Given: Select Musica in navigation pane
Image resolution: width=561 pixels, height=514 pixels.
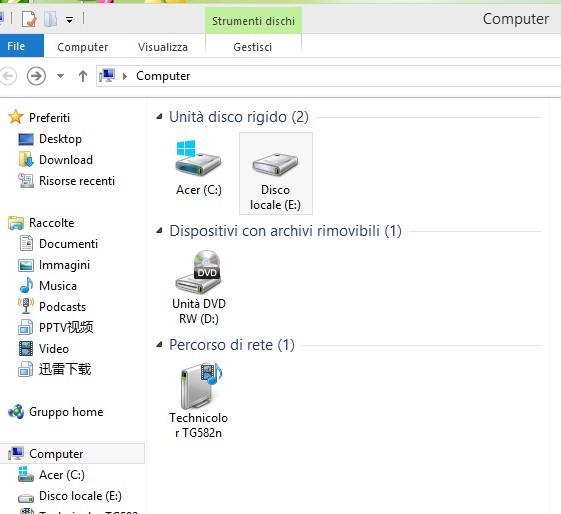Looking at the screenshot, I should tap(58, 285).
